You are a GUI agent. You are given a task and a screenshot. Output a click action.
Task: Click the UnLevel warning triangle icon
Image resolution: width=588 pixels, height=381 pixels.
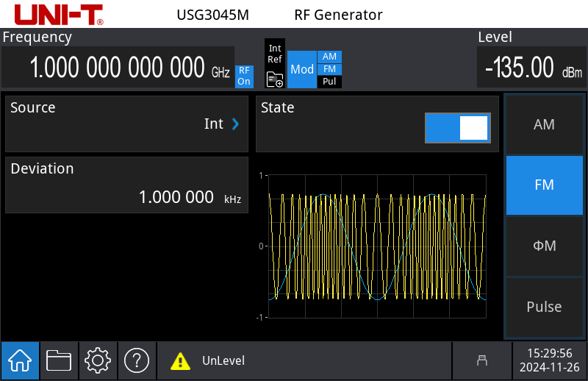(x=180, y=361)
